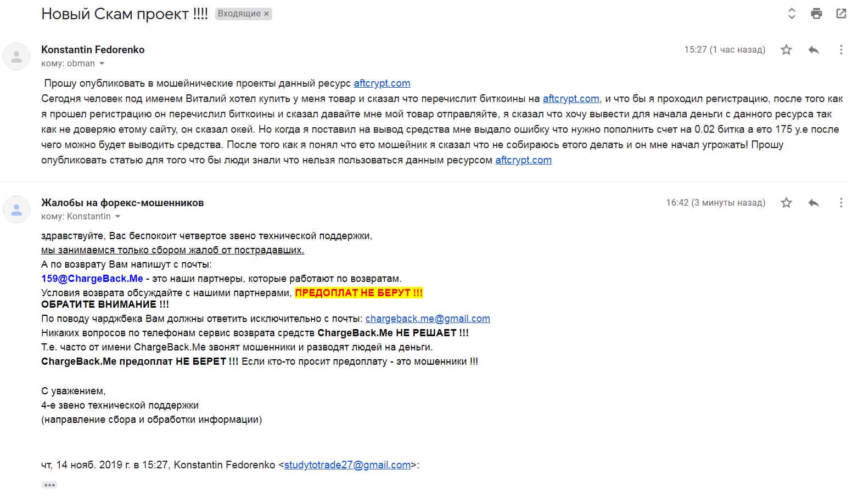Show details next to 'кому: Konstantin'

coord(117,217)
